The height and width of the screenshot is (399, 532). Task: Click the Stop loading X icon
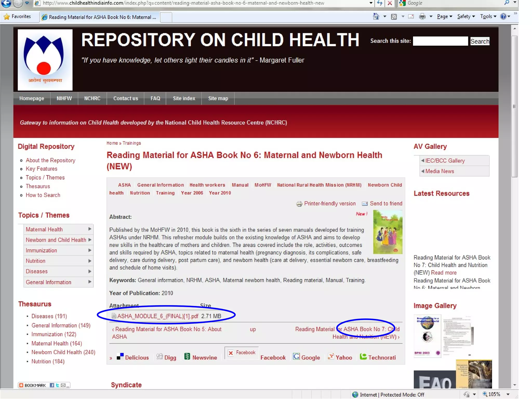[390, 3]
